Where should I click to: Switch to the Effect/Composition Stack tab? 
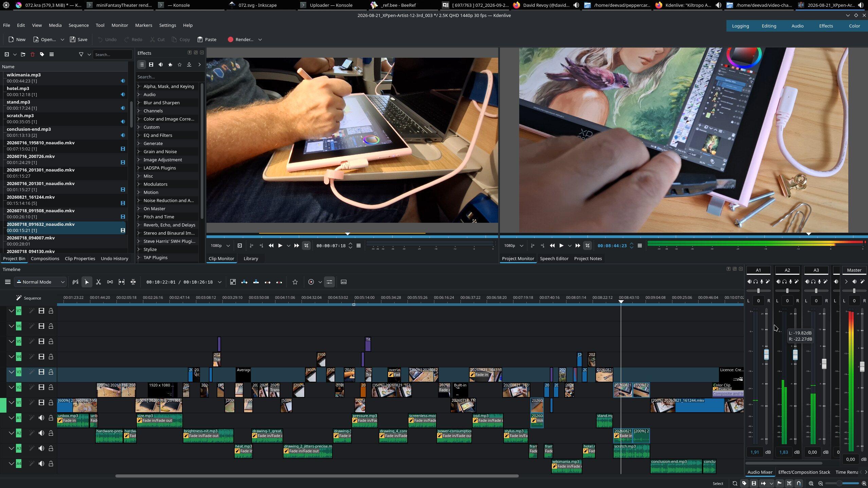coord(804,472)
